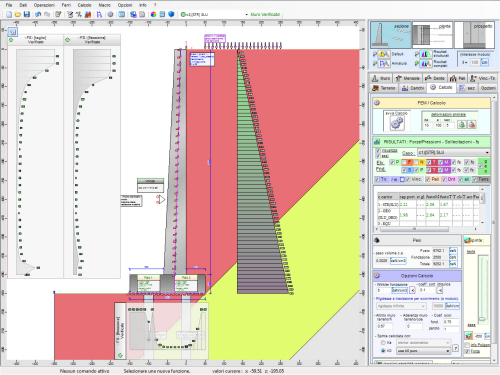
Task: Select the pianta view thumbnail
Action: pyautogui.click(x=432, y=35)
